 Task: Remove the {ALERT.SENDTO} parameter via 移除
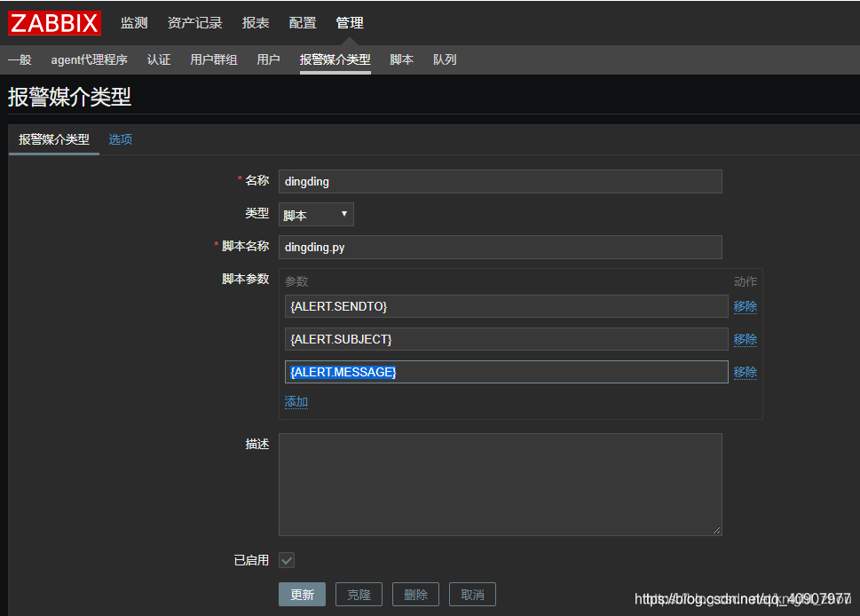click(x=746, y=306)
